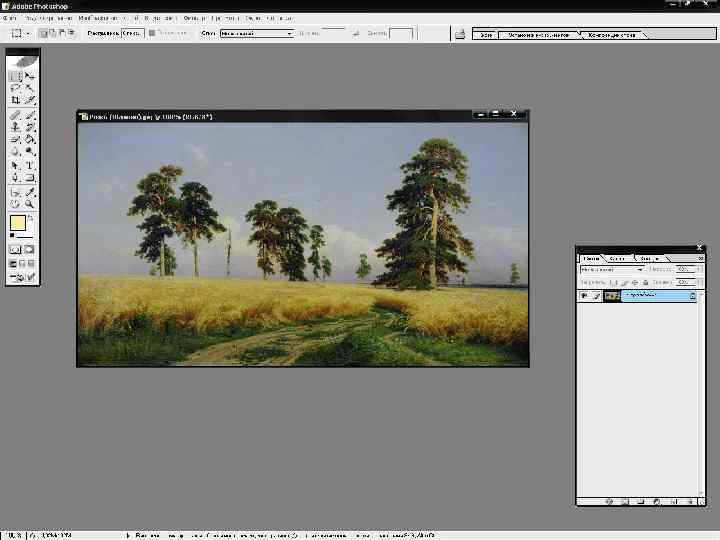The height and width of the screenshot is (540, 720).
Task: Select the Zoom magnifier tool
Action: click(30, 203)
